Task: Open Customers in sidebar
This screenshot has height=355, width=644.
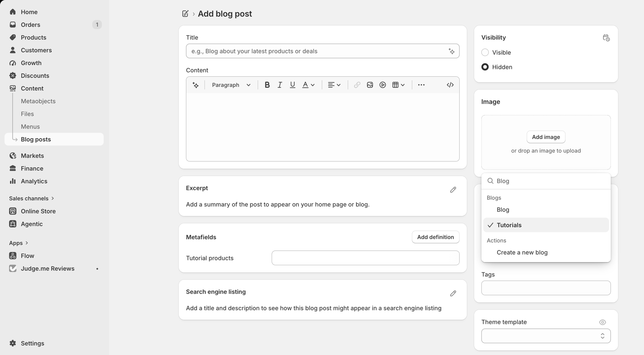Action: pos(54,50)
